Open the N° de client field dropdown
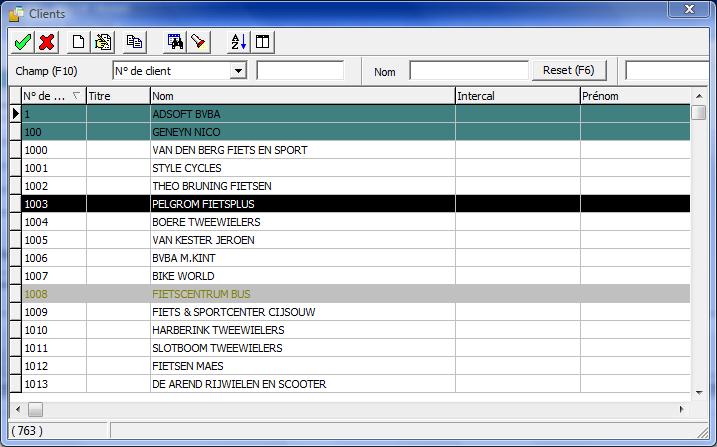 238,71
